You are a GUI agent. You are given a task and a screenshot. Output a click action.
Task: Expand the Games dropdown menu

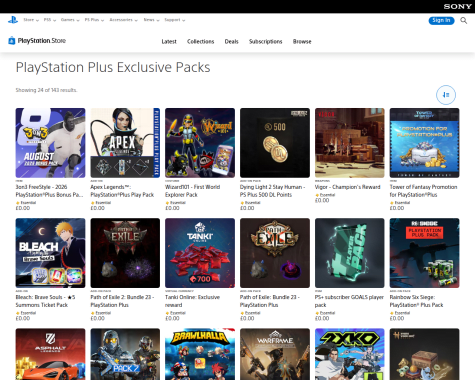(70, 20)
